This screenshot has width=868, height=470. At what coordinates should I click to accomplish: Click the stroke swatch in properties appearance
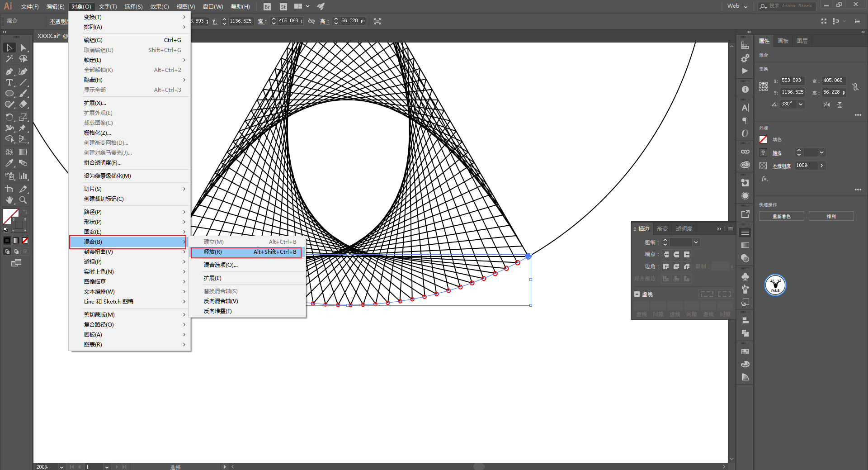[763, 152]
